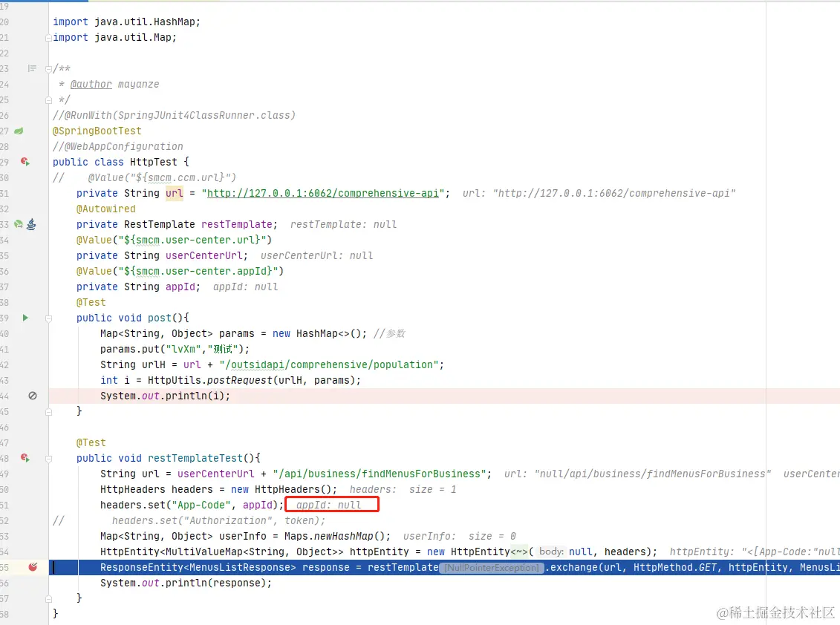Open the http://127.0.0.1:6062/comprehensive-api link
The width and height of the screenshot is (840, 625).
point(323,193)
